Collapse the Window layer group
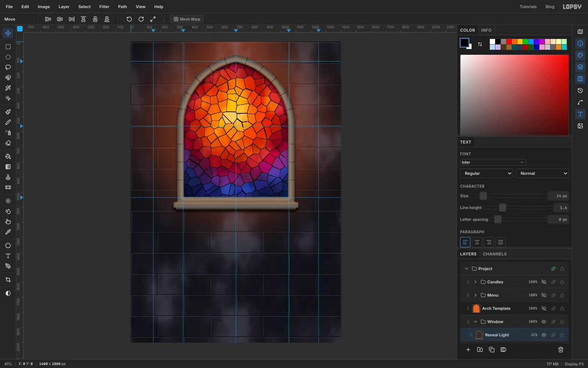Viewport: 588px width, 368px height. [476, 322]
